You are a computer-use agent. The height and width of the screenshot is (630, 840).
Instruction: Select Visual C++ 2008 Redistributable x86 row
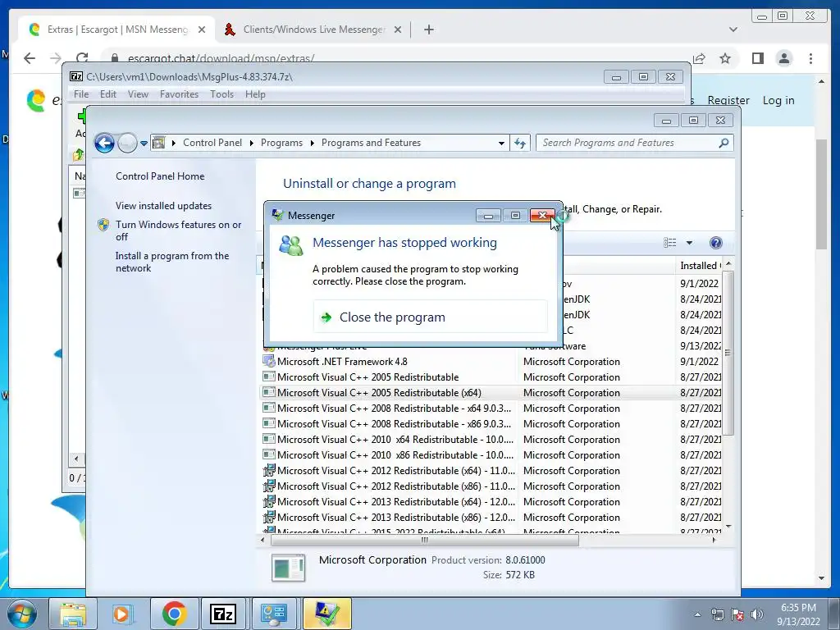491,424
